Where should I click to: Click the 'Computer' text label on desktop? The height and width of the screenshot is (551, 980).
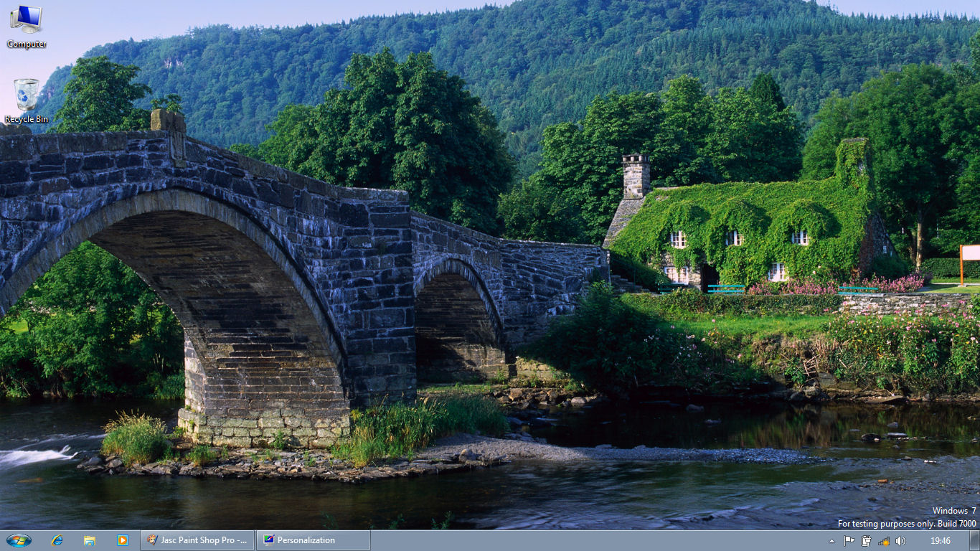pos(27,44)
